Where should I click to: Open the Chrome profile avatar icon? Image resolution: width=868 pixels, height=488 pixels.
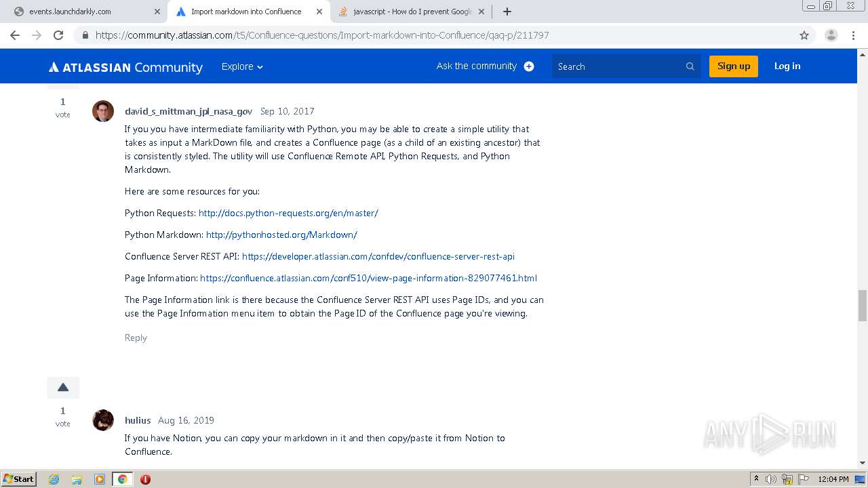pyautogui.click(x=831, y=35)
